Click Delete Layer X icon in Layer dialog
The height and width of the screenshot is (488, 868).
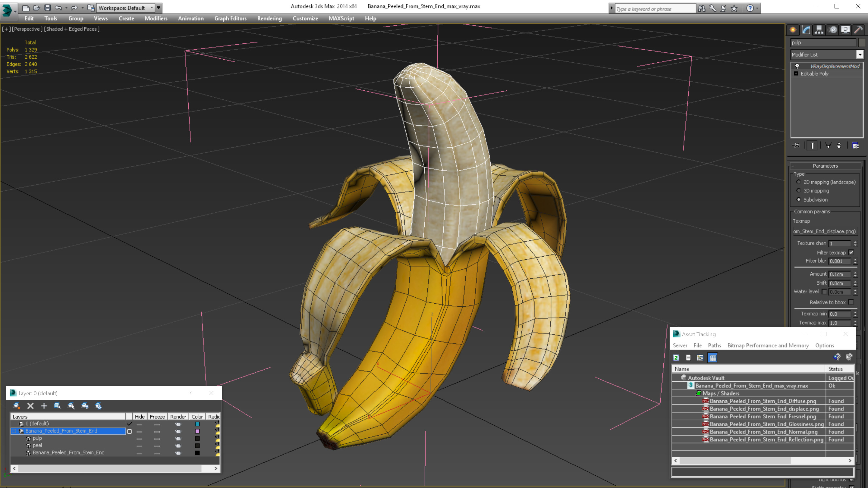point(30,406)
